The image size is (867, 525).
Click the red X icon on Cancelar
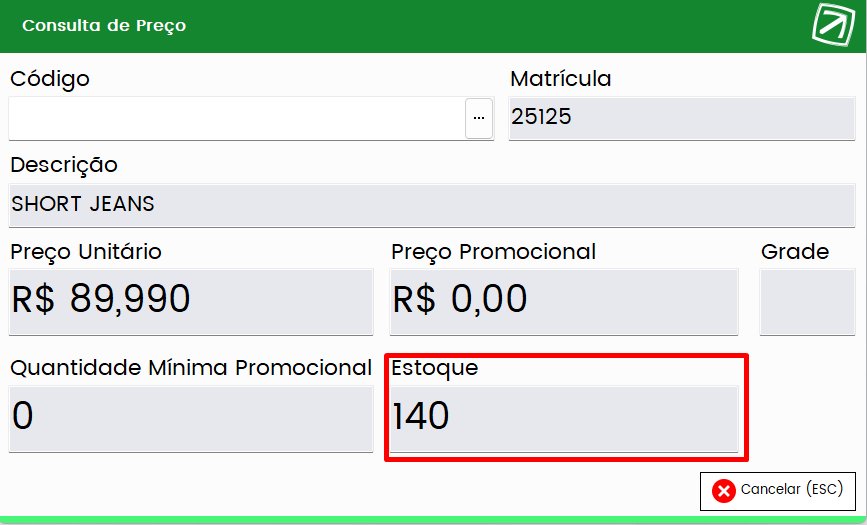(723, 491)
